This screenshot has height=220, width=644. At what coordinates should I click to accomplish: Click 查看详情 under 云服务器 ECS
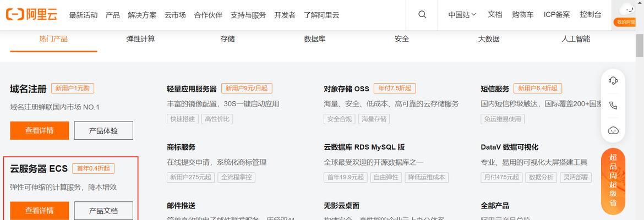40,211
